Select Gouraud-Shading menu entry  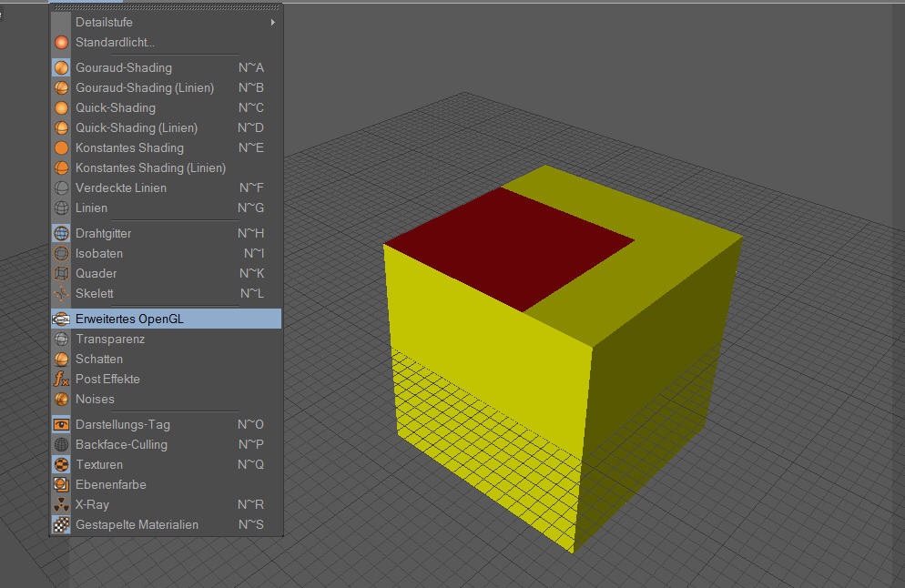pyautogui.click(x=167, y=67)
